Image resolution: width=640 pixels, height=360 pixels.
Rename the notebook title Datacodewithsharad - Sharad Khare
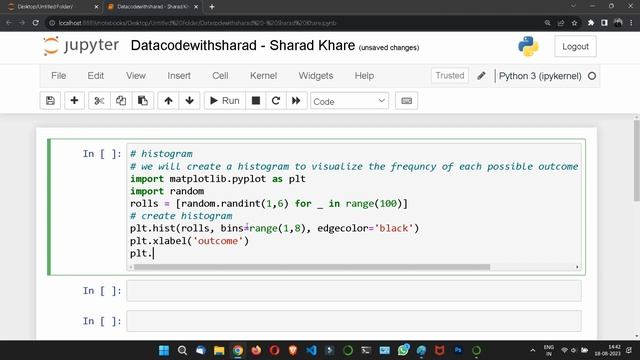[x=243, y=45]
